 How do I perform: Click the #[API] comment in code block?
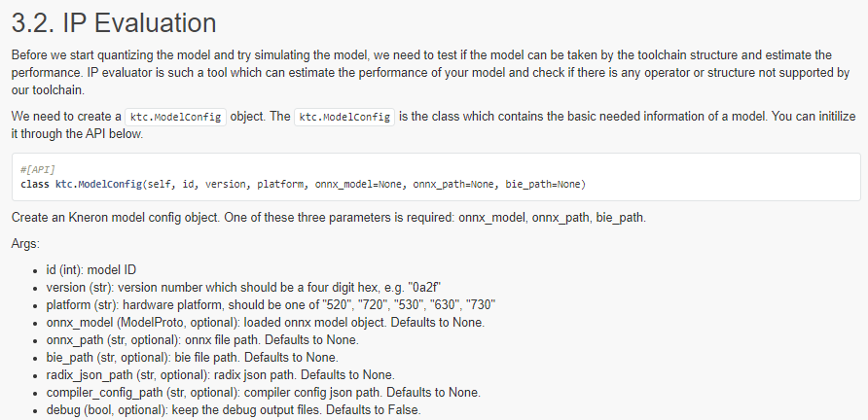tap(36, 170)
